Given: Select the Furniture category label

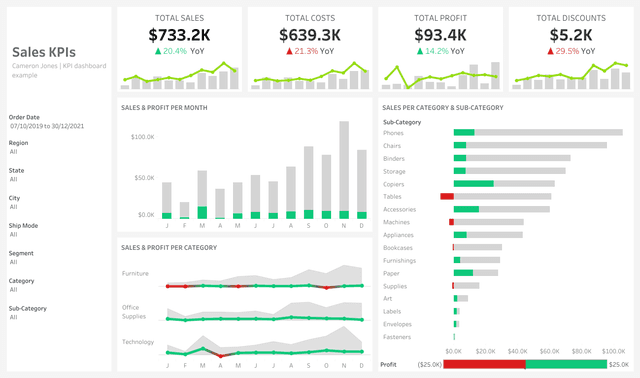Looking at the screenshot, I should point(135,273).
